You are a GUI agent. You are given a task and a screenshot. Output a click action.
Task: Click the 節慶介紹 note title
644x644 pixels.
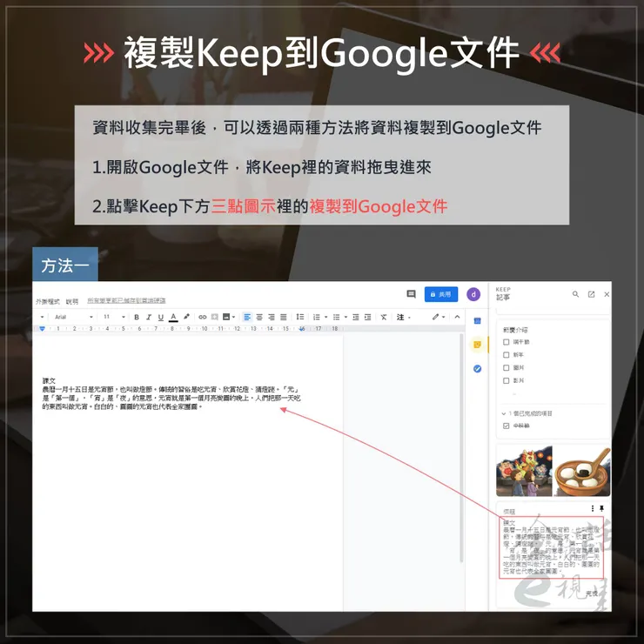515,330
